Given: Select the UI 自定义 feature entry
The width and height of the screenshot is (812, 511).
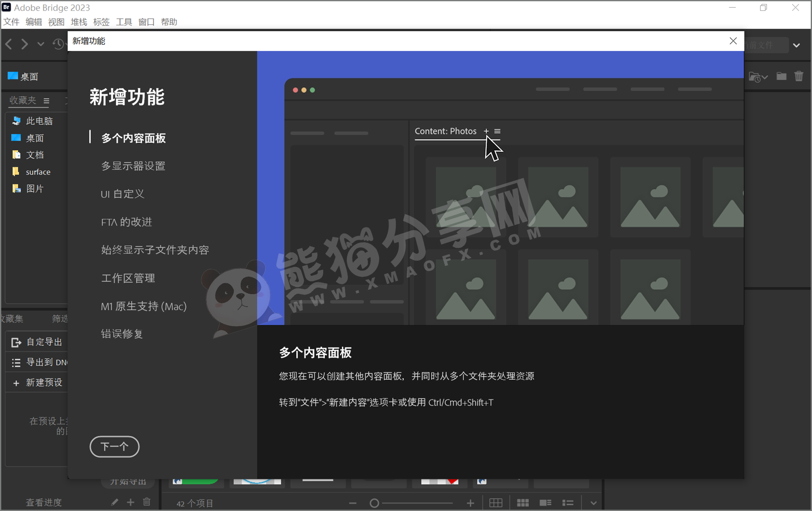Looking at the screenshot, I should pyautogui.click(x=123, y=194).
